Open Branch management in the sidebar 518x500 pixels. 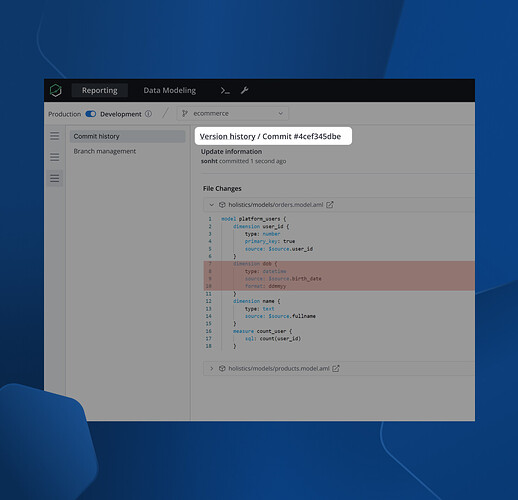point(105,151)
